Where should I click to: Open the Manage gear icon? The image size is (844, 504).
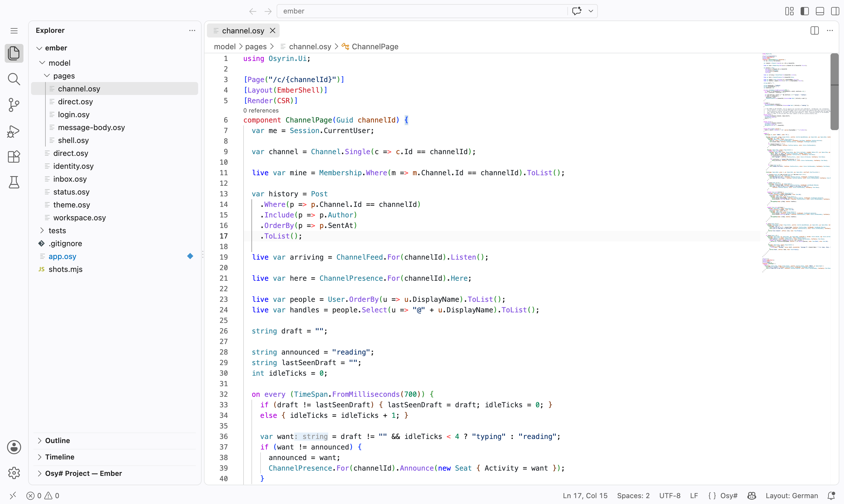click(14, 473)
